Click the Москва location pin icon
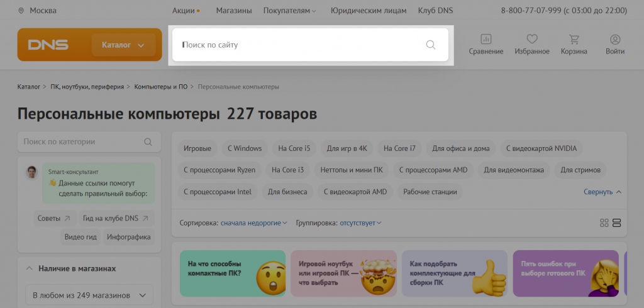The width and height of the screenshot is (644, 308). tap(21, 11)
